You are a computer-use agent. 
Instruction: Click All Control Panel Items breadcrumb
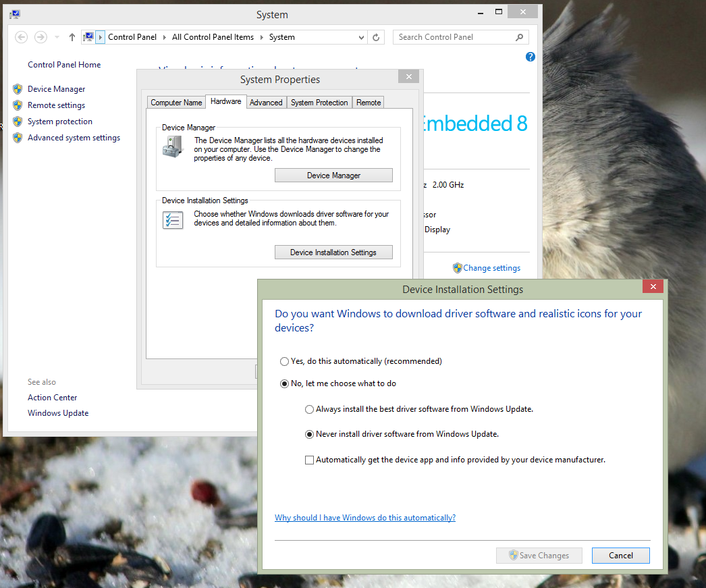(x=213, y=37)
